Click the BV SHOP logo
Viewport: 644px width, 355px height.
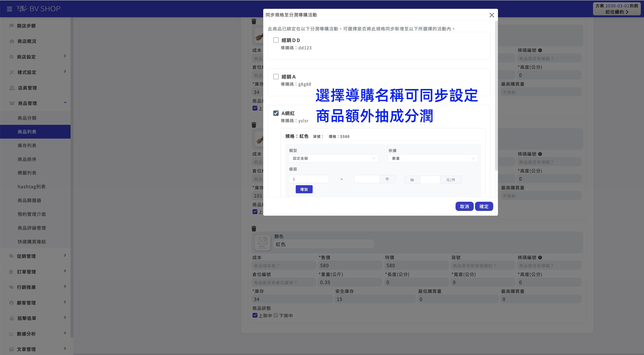pos(39,9)
